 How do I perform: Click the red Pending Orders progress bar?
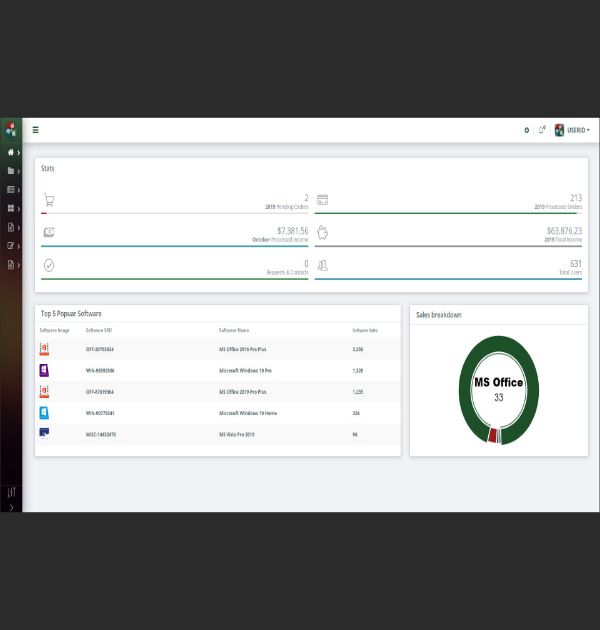tap(44, 213)
